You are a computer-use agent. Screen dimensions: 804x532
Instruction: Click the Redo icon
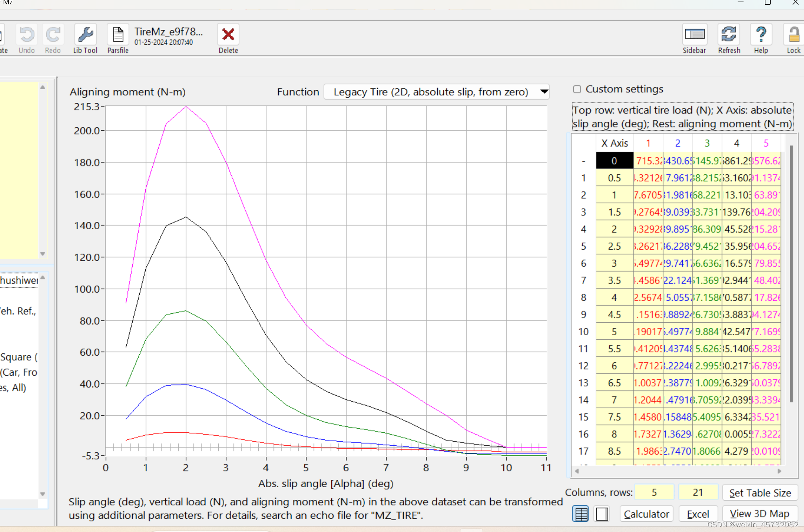coord(53,35)
